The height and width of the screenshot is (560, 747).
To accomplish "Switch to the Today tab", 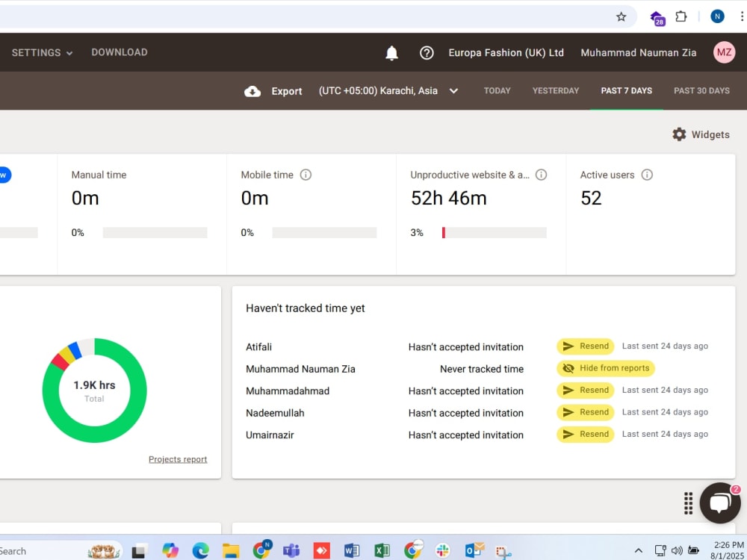I will [x=497, y=90].
